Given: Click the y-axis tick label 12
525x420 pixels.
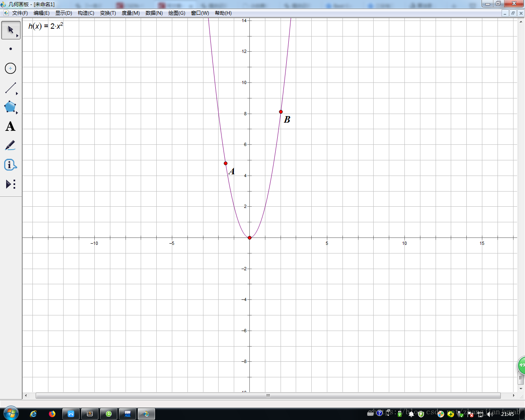Looking at the screenshot, I should point(244,51).
